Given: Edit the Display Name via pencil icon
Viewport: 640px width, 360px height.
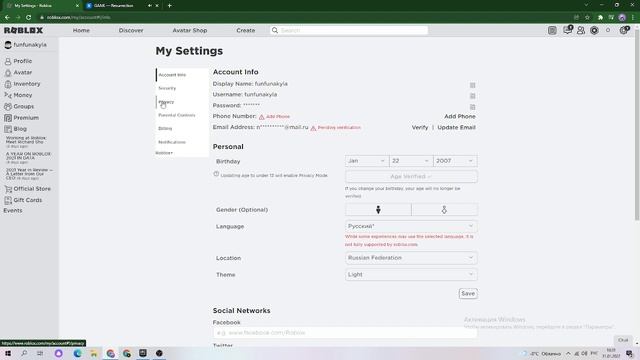Looking at the screenshot, I should [472, 85].
